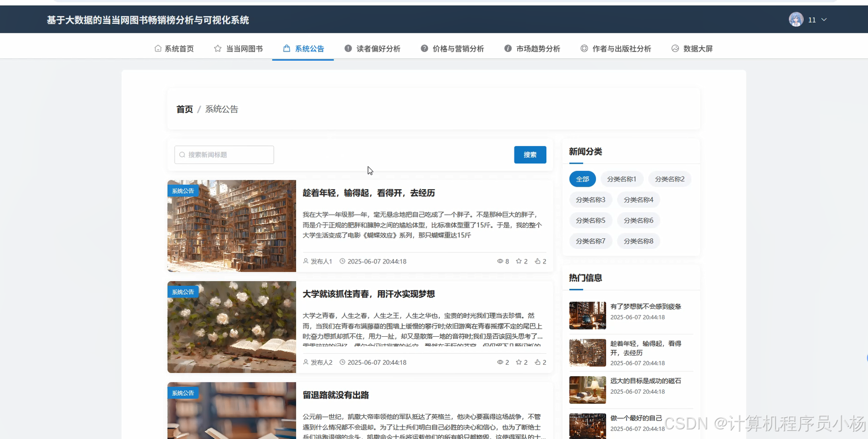Click the person icon beside 发布人1

click(306, 261)
